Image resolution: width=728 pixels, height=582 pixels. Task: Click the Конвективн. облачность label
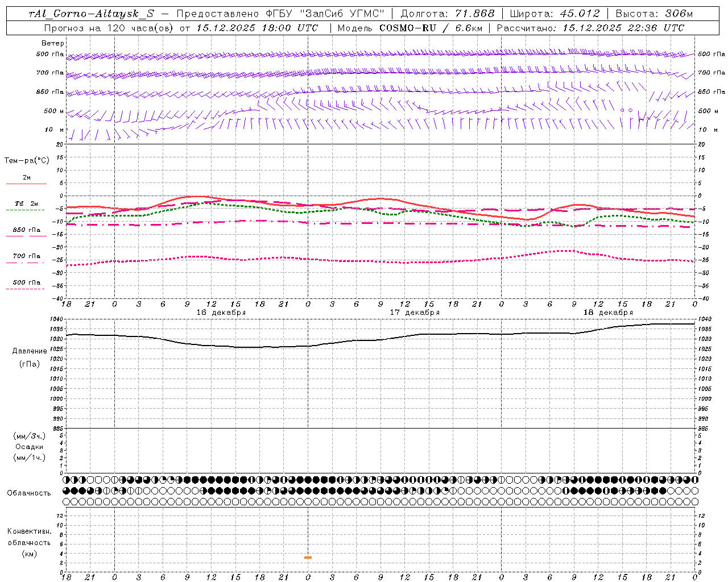pyautogui.click(x=29, y=537)
